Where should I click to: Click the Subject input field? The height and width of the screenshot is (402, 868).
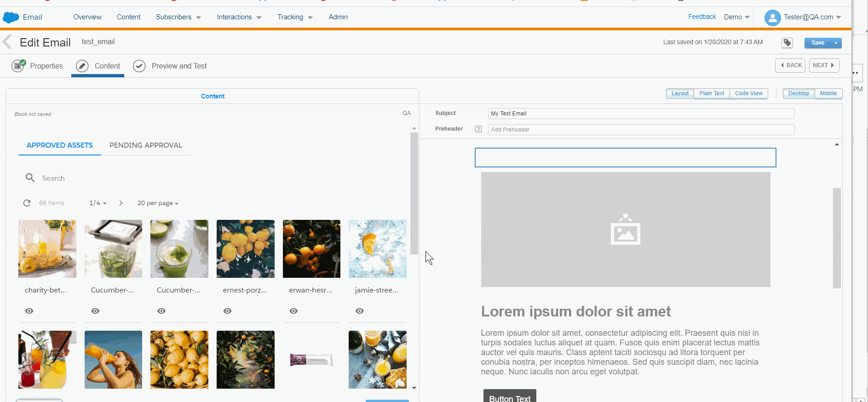tap(641, 114)
